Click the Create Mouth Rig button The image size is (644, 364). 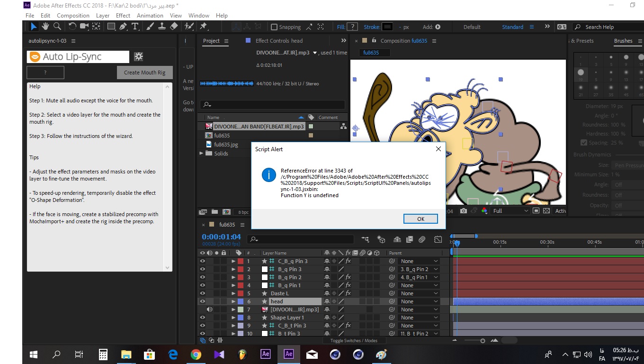coord(145,73)
